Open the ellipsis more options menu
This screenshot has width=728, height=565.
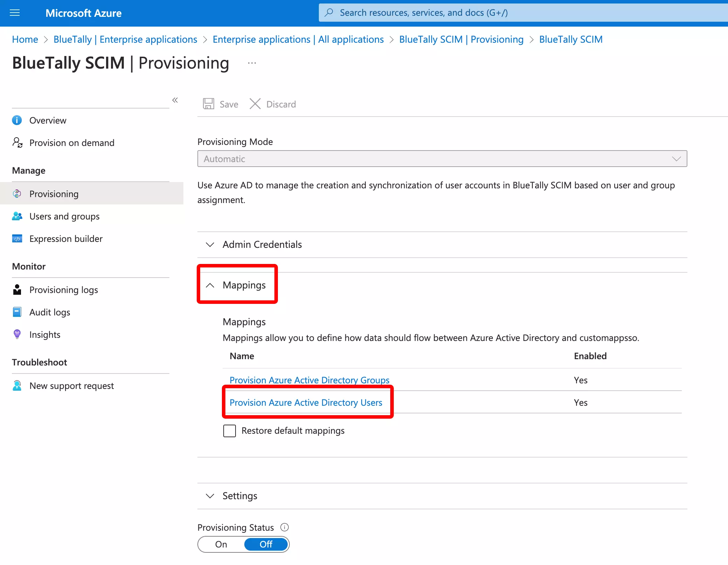click(252, 63)
